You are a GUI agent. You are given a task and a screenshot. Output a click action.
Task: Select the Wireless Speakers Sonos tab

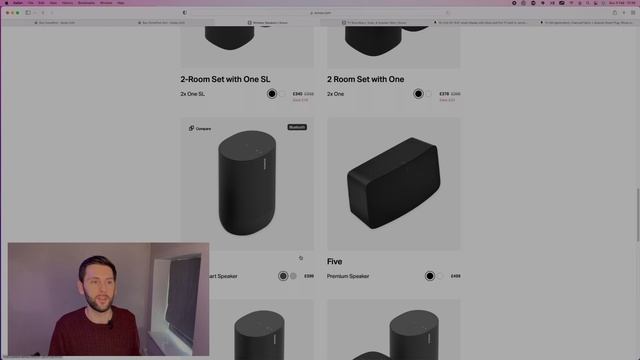(267, 22)
